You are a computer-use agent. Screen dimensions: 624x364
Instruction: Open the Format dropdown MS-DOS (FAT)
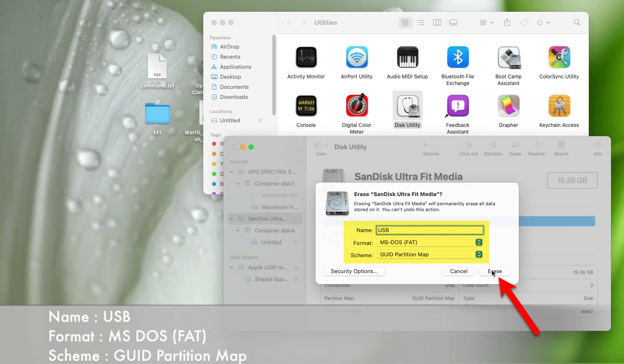[430, 242]
